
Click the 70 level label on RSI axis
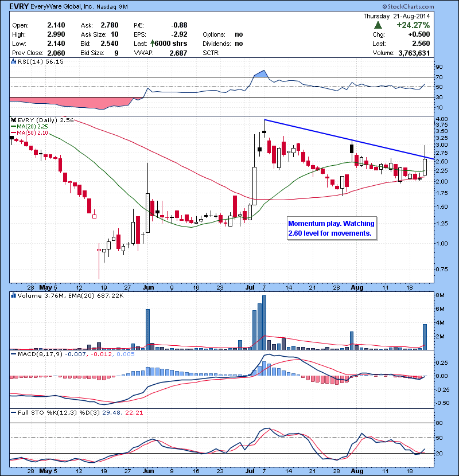point(439,77)
